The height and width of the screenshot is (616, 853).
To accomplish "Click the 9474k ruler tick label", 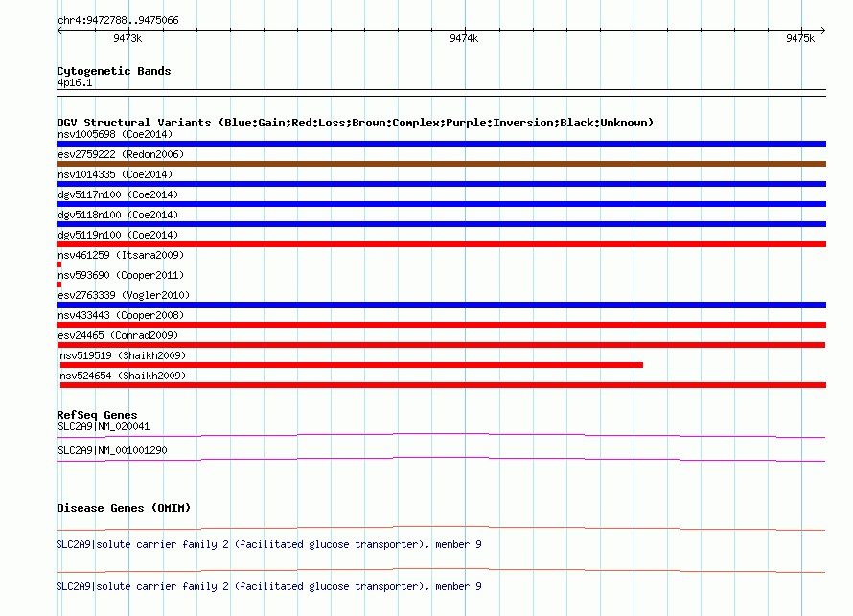I will (464, 38).
